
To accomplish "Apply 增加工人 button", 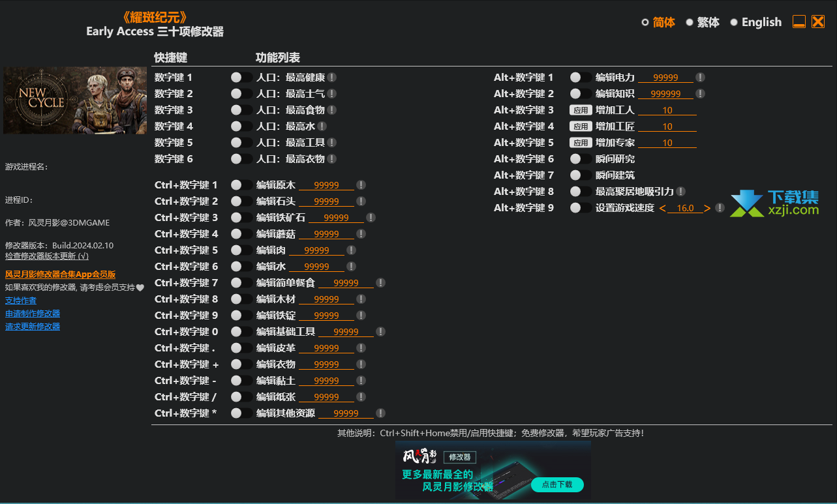I will click(581, 110).
